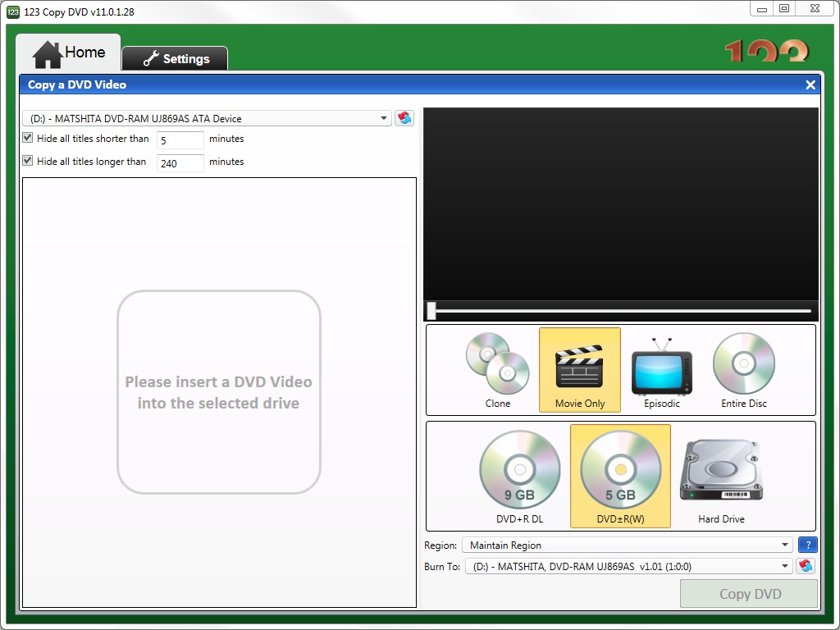Select the Clone copy mode
This screenshot has width=840, height=630.
click(498, 370)
